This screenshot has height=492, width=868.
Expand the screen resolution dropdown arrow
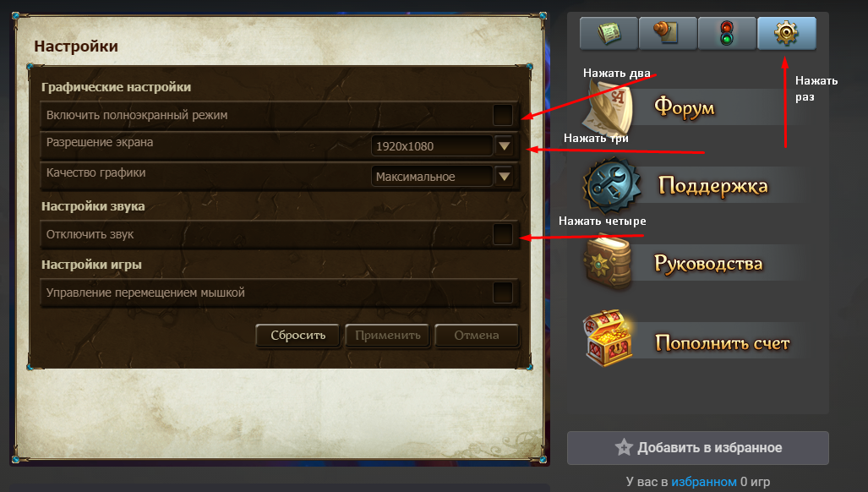click(x=505, y=146)
